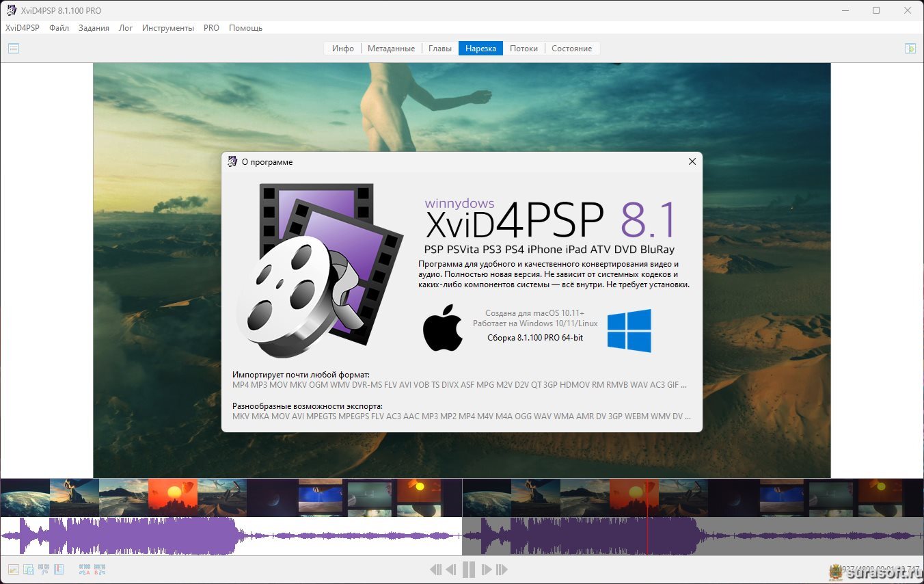
Task: Click the Apple logo in about dialog
Action: [443, 328]
